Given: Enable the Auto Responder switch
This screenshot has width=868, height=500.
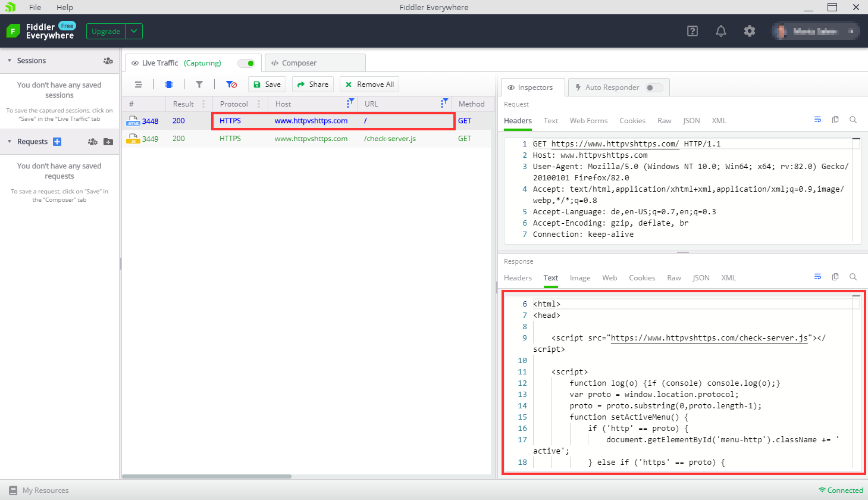Looking at the screenshot, I should [654, 87].
